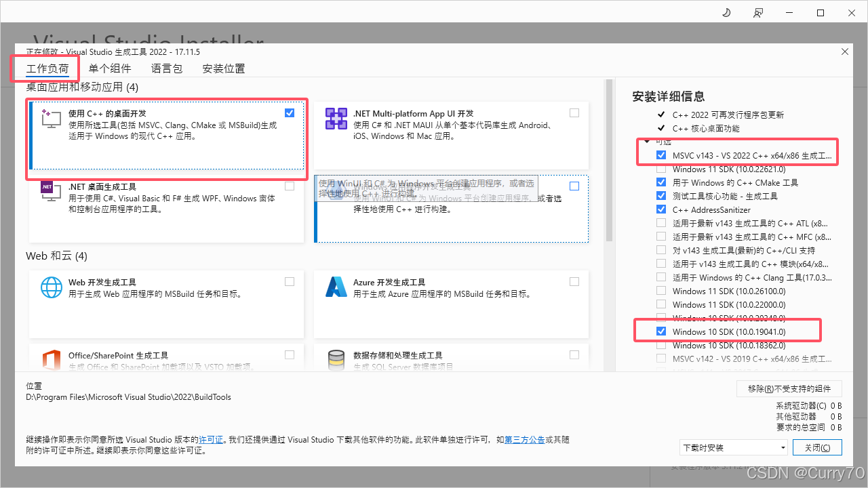Uncheck 测试工具核心功能 - 生成工具
868x488 pixels.
(x=661, y=196)
